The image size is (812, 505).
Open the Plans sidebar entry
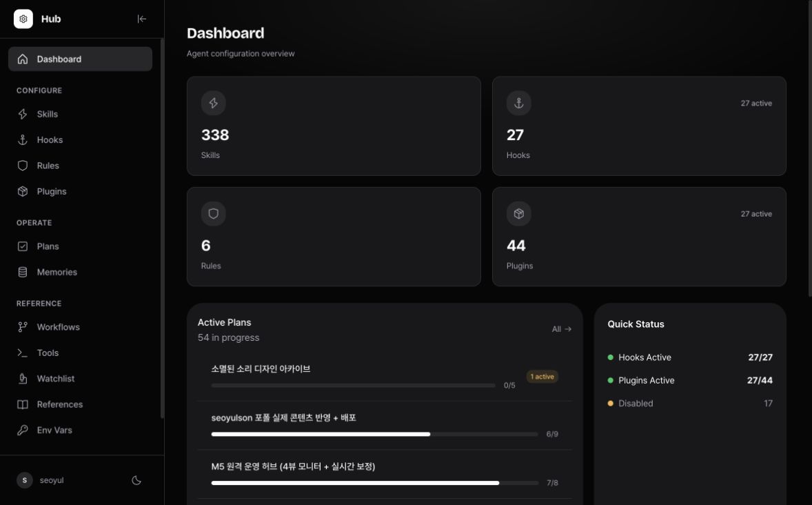click(x=80, y=246)
